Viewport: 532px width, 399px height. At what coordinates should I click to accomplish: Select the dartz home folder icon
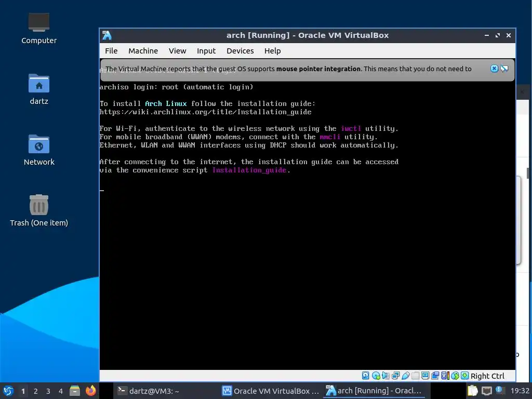39,89
